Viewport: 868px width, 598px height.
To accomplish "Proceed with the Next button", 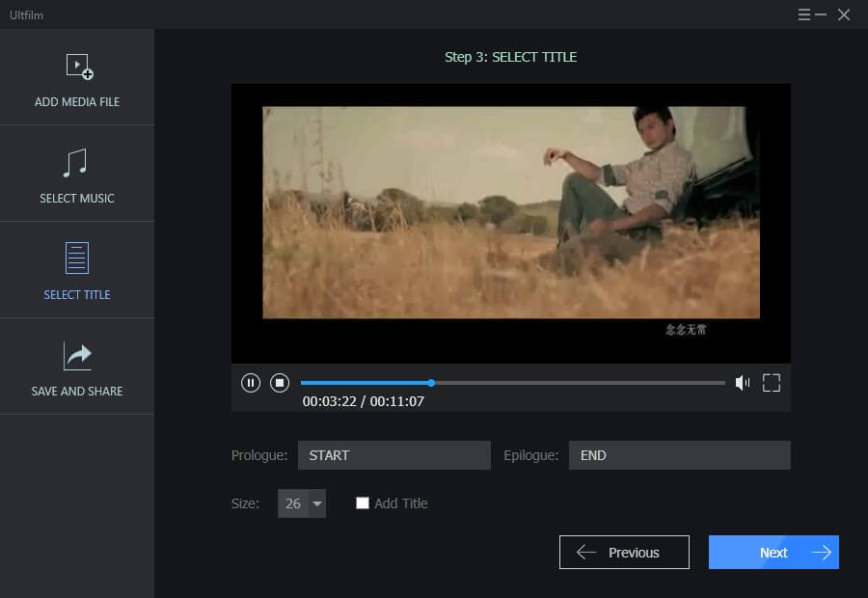I will (773, 552).
